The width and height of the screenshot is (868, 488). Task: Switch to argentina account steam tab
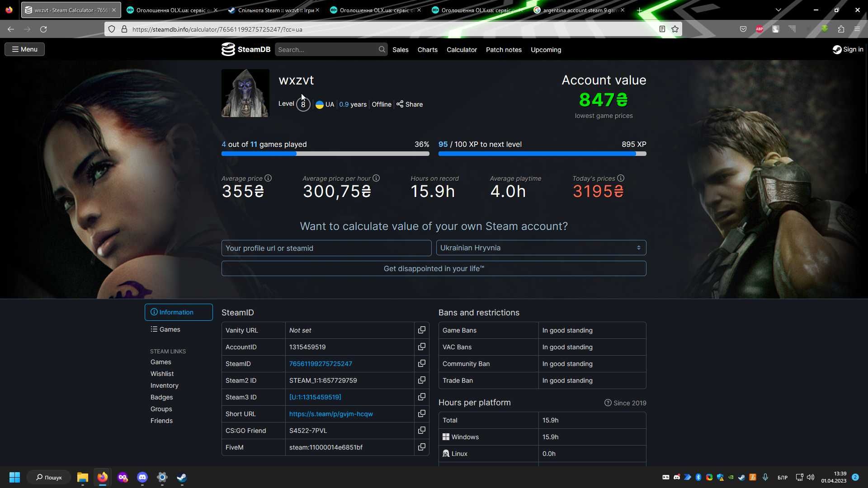tap(579, 10)
